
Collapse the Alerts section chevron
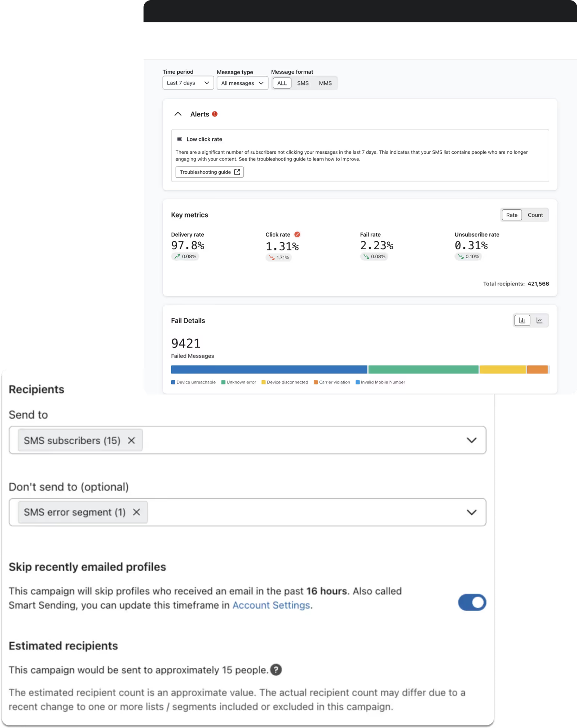point(178,114)
